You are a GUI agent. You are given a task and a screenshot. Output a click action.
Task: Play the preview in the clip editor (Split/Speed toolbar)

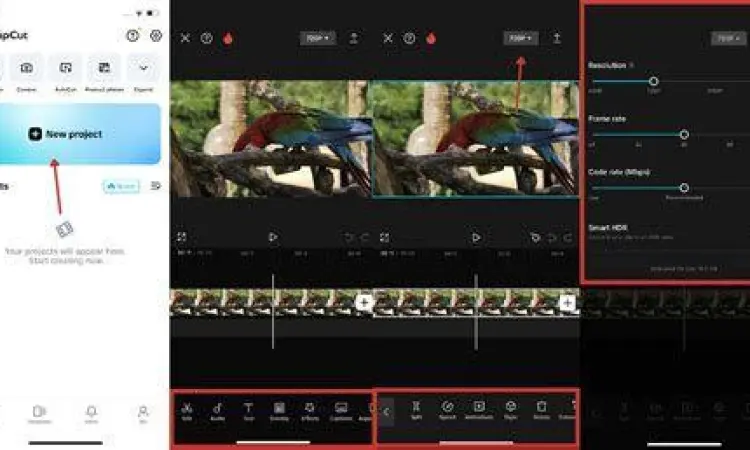[476, 238]
